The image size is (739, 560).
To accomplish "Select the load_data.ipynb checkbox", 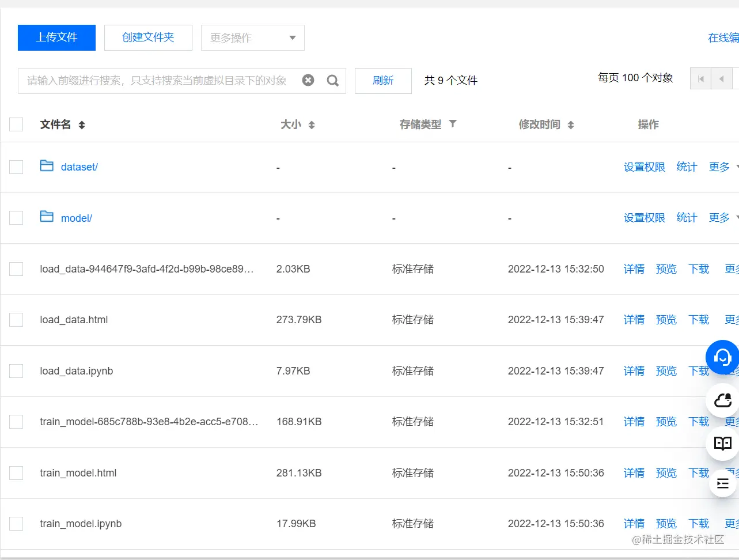I will (16, 371).
